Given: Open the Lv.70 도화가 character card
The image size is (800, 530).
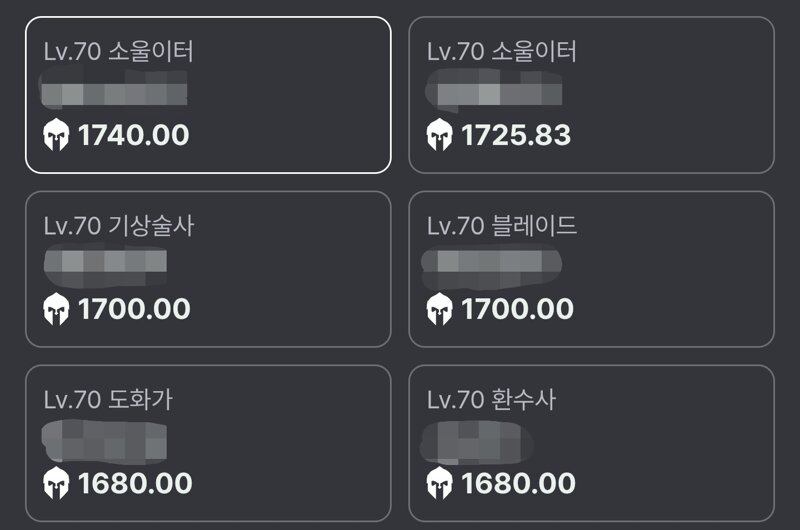Looking at the screenshot, I should coord(208,443).
